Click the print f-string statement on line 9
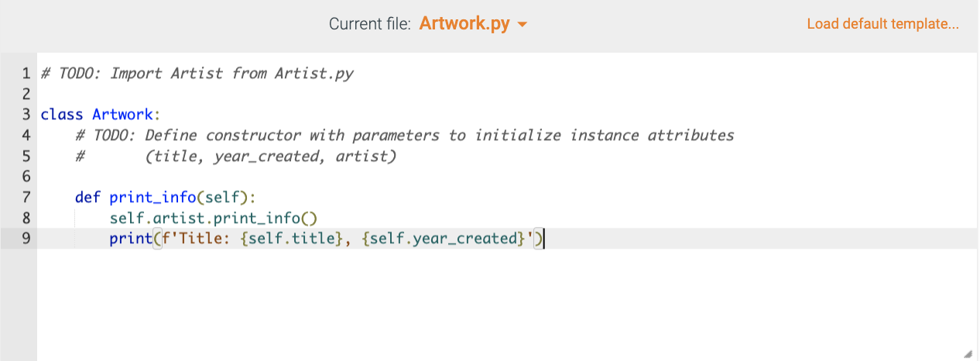 coord(327,239)
